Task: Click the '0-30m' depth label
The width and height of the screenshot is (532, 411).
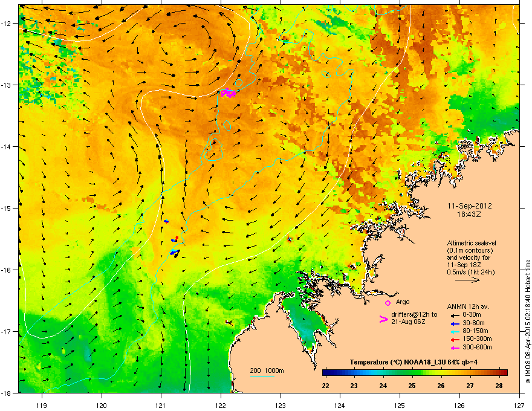Action: pyautogui.click(x=472, y=315)
